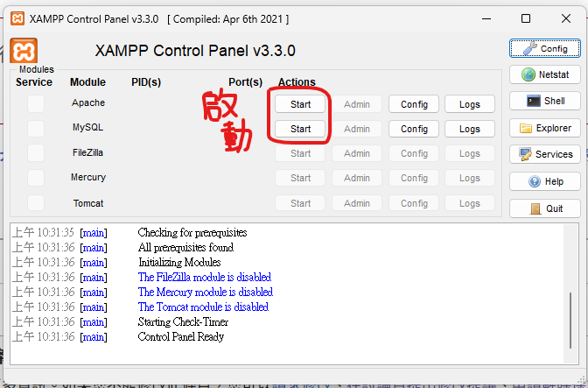Open the Help button
The height and width of the screenshot is (388, 588).
point(545,181)
